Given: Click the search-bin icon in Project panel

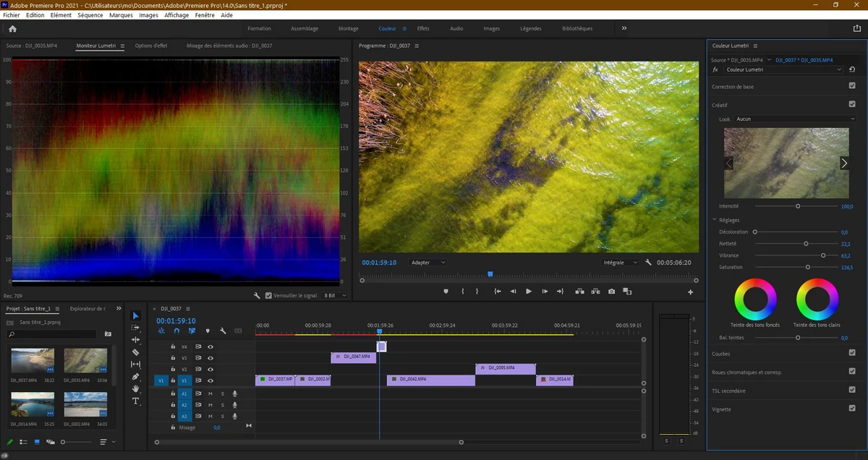Looking at the screenshot, I should coord(108,334).
